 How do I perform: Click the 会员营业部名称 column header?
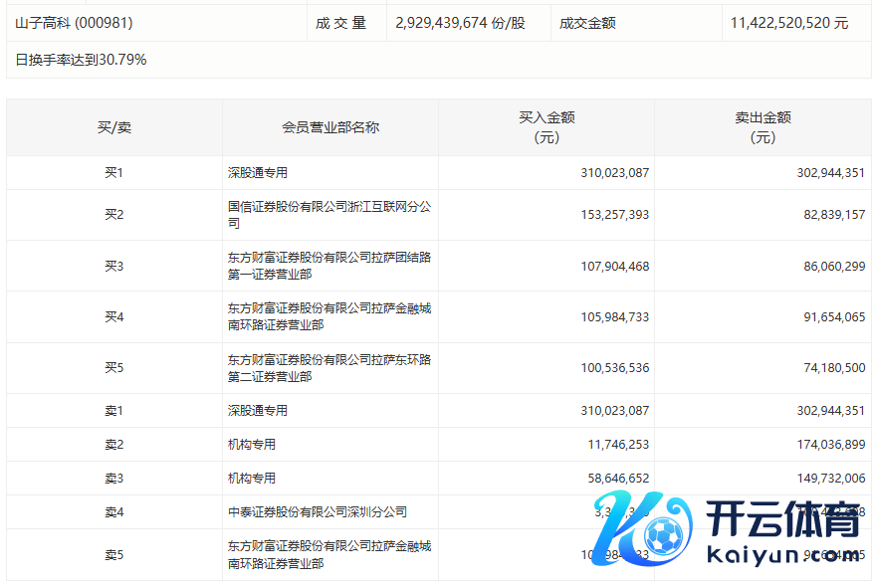click(330, 127)
